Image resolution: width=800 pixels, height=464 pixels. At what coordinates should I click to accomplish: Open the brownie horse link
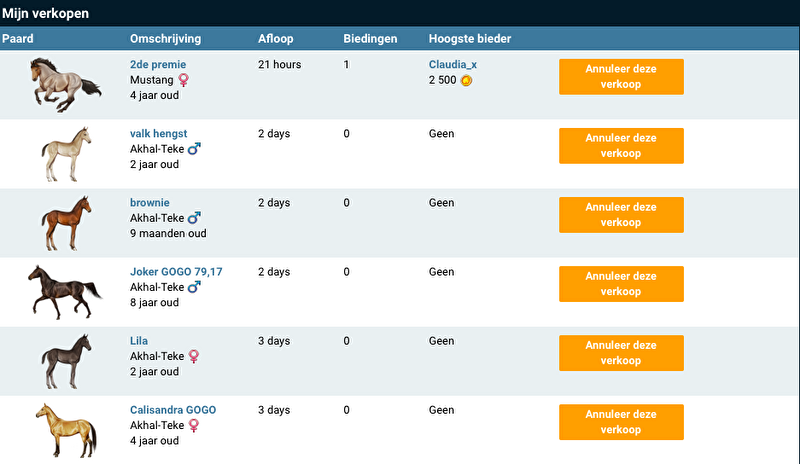150,203
